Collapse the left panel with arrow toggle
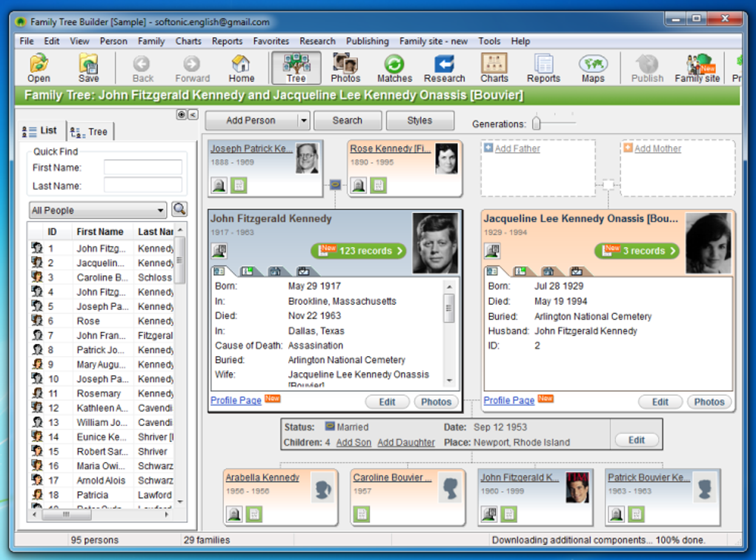Screen dimensions: 756x560 pyautogui.click(x=193, y=114)
